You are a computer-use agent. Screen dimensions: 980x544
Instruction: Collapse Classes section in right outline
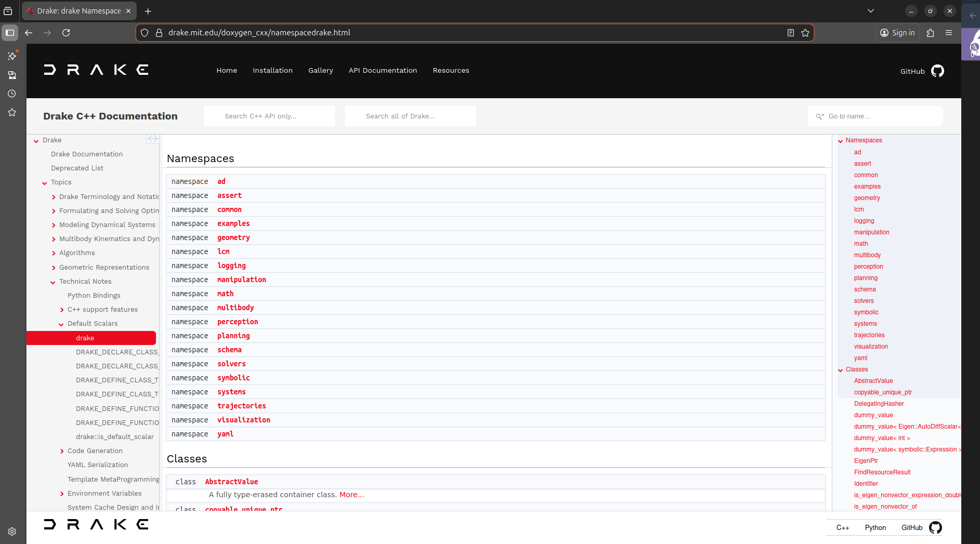click(840, 370)
